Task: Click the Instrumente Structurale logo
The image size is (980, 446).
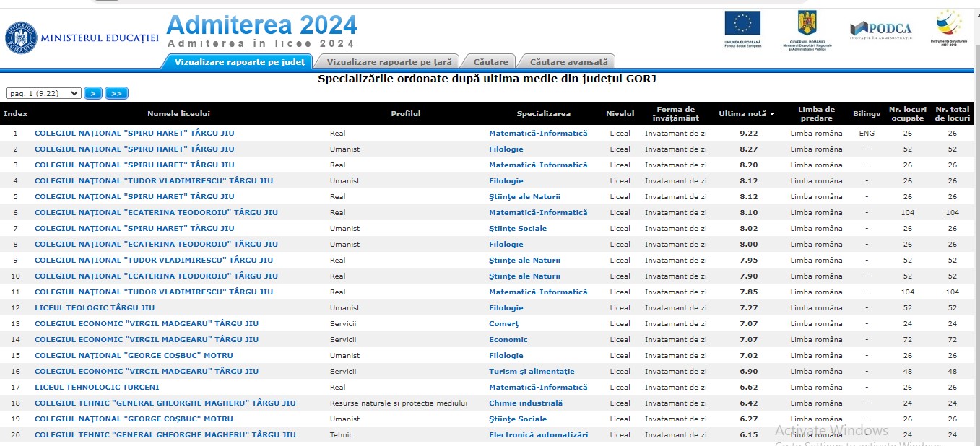Action: (x=949, y=25)
